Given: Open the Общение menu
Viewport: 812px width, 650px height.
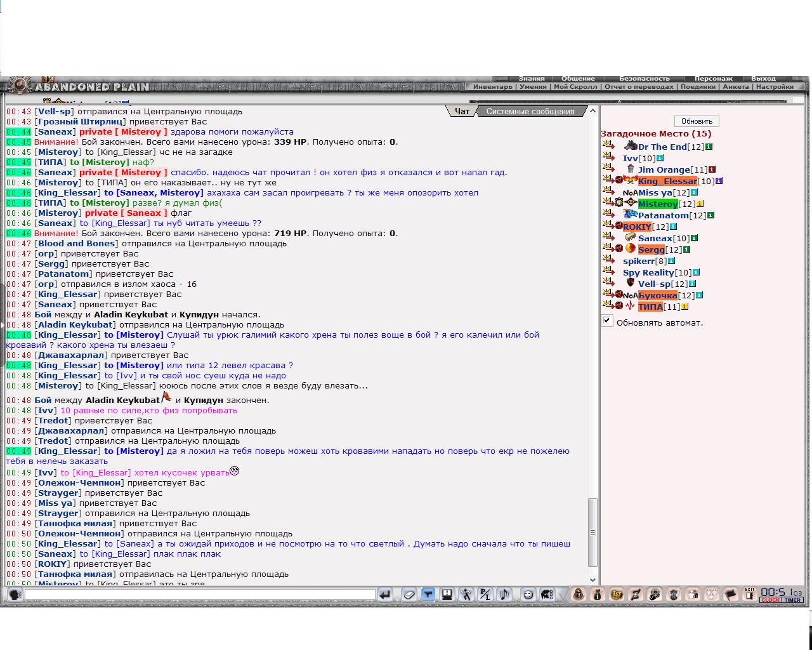Looking at the screenshot, I should tap(578, 79).
